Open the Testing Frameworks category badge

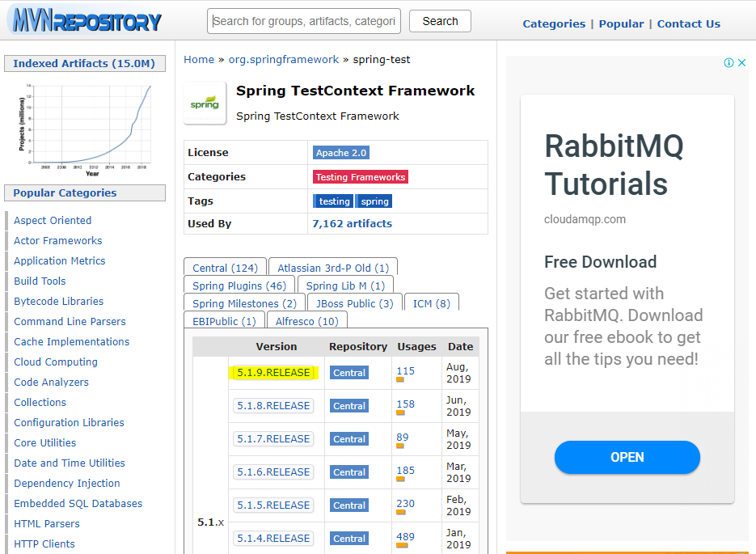(x=361, y=177)
